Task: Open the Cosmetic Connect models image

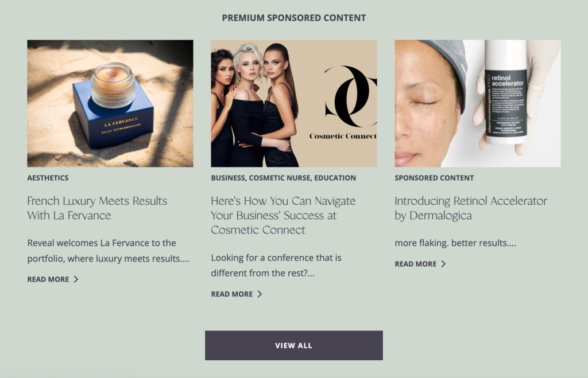Action: point(294,103)
